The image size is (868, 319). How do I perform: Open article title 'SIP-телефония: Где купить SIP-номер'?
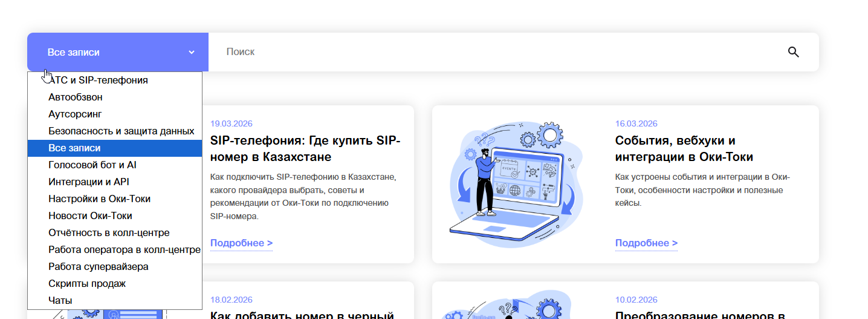coord(305,149)
